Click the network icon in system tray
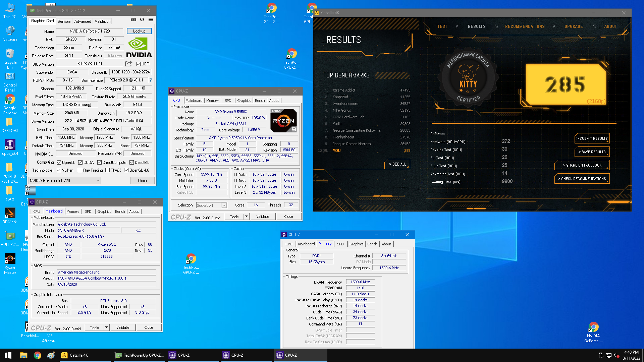644x362 pixels. click(608, 356)
